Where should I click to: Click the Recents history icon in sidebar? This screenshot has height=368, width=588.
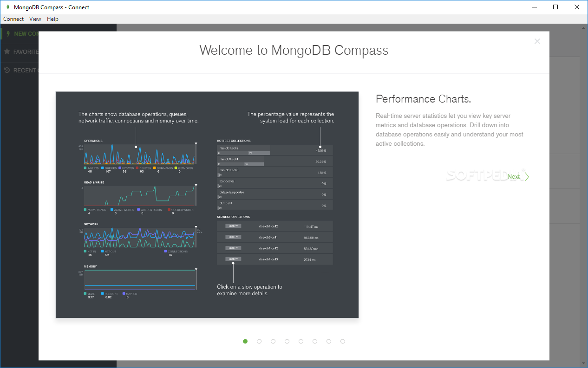(x=7, y=70)
